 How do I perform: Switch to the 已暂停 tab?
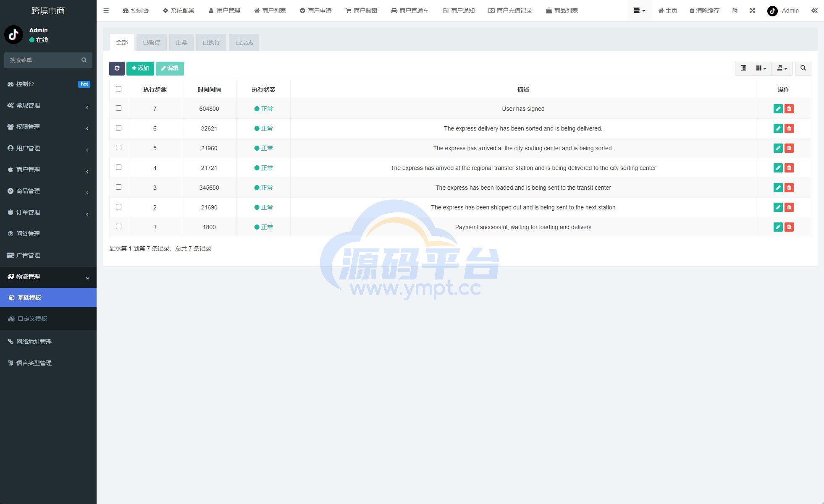[x=152, y=43]
